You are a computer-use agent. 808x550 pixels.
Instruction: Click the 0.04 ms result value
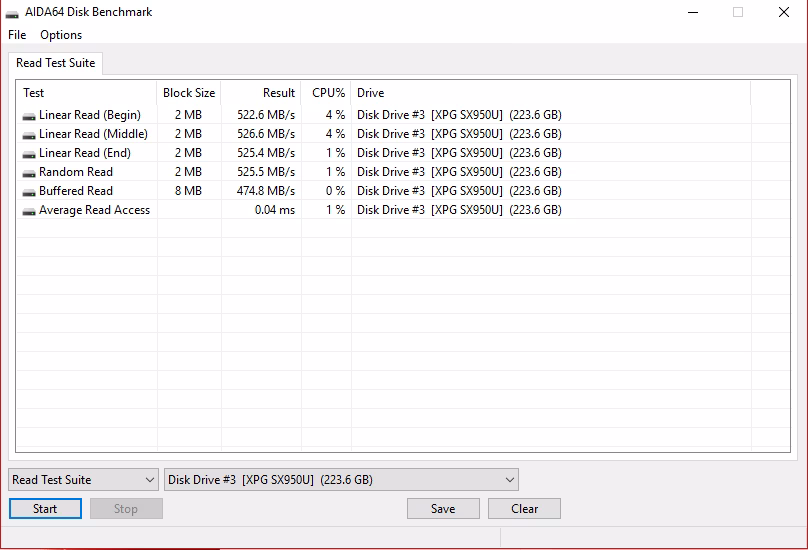(275, 210)
